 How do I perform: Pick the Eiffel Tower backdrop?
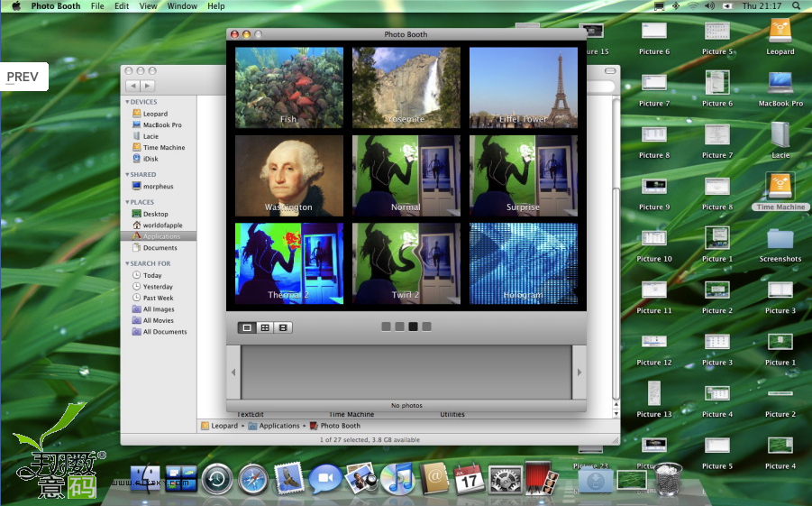pyautogui.click(x=524, y=87)
